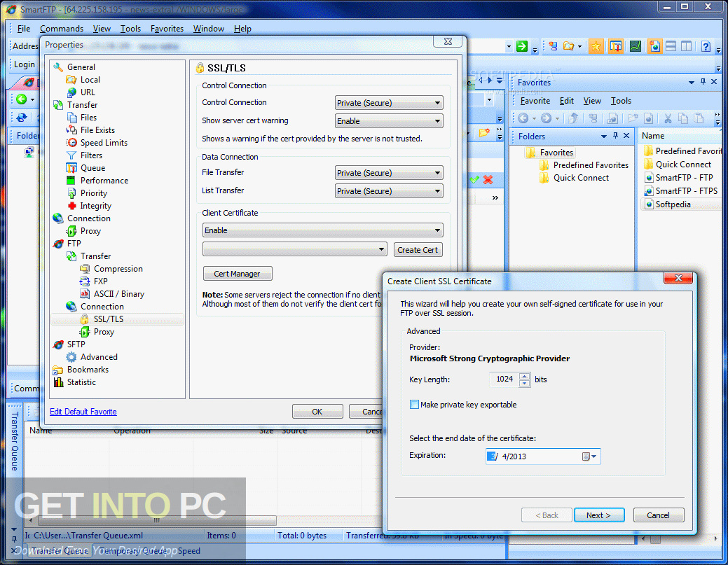Open the Folders pane dropdown arrow
The image size is (728, 565).
(x=603, y=137)
